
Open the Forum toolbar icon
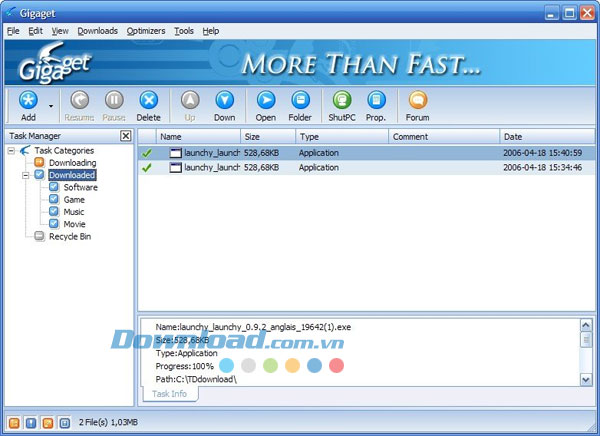tap(418, 100)
